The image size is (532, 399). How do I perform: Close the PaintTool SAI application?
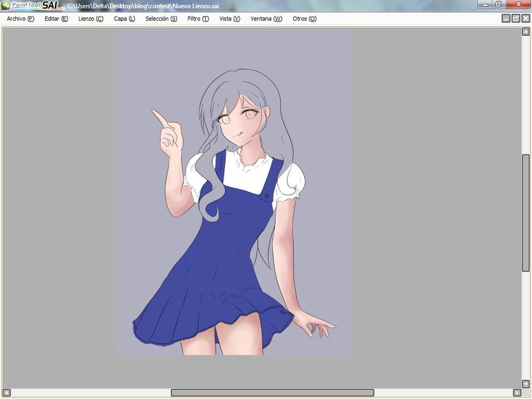(518, 4)
